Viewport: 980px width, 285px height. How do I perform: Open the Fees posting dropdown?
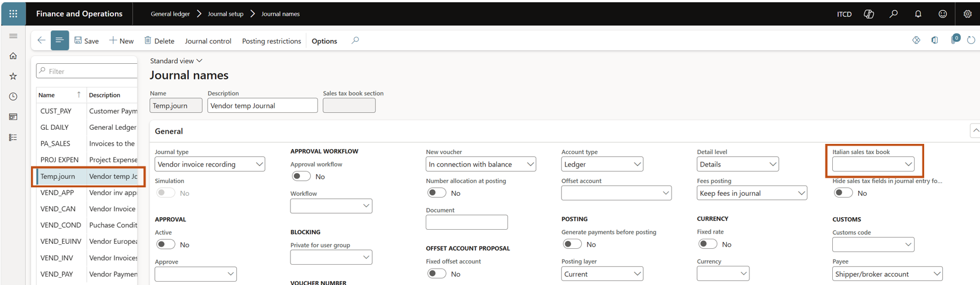751,193
